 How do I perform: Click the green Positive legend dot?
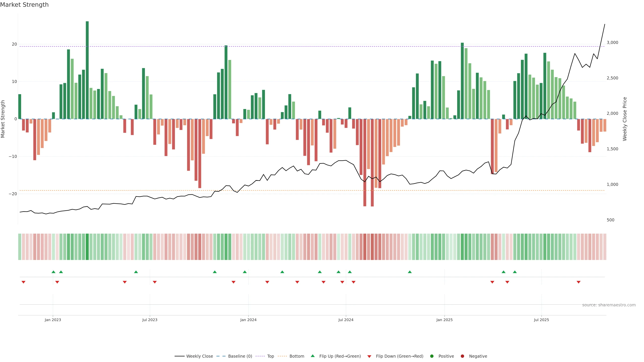(x=432, y=356)
